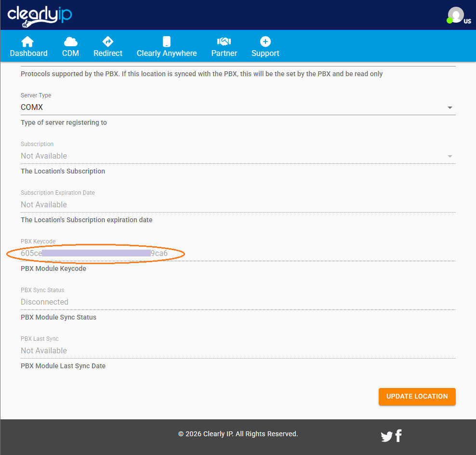Open CDM via the cloud icon
The height and width of the screenshot is (455, 476).
(x=70, y=41)
